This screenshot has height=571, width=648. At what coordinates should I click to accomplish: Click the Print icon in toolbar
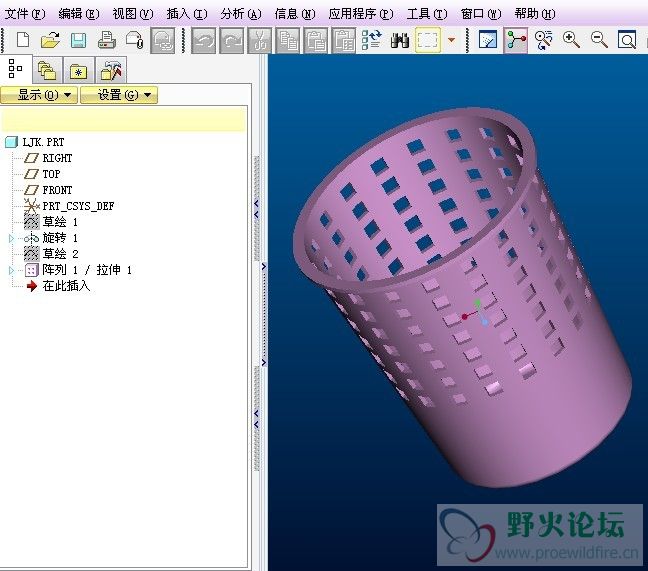[106, 40]
